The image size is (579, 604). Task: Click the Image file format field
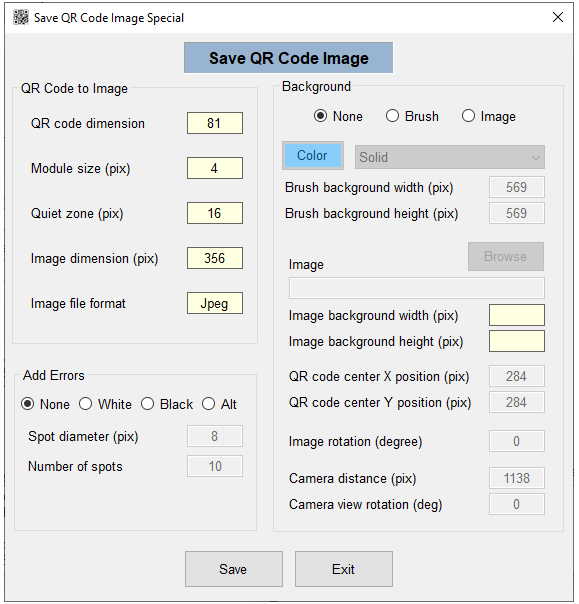tap(215, 303)
